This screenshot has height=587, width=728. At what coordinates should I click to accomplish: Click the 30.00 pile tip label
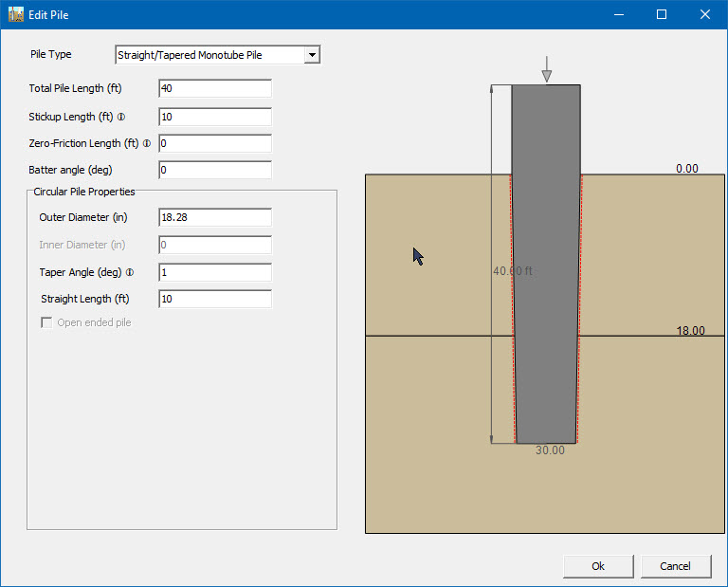[x=550, y=450]
